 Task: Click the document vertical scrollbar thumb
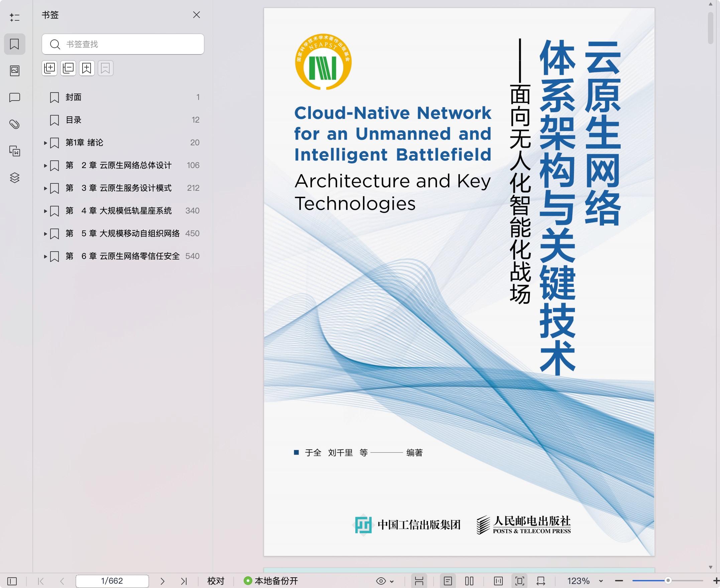pyautogui.click(x=711, y=28)
